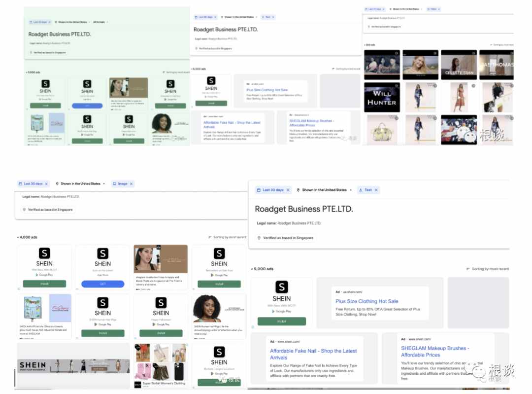Open the foundation ad thumbnail in Image-filtered panel
Viewport: 532px width, 394px height.
coord(161,259)
